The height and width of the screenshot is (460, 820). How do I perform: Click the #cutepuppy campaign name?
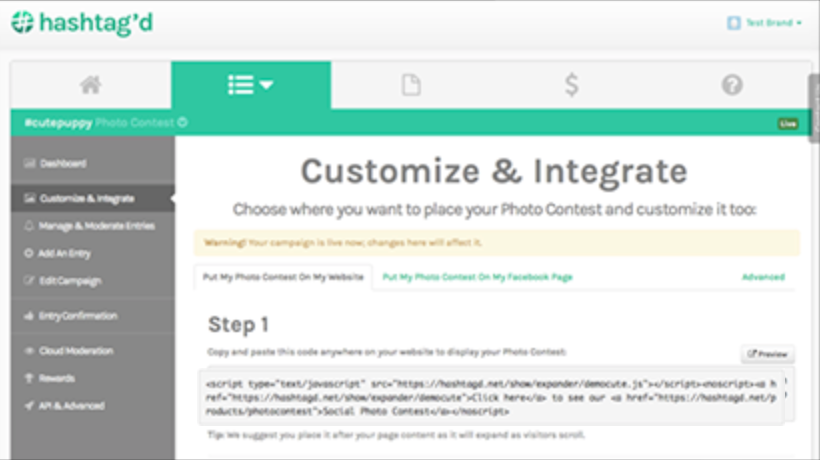(59, 123)
